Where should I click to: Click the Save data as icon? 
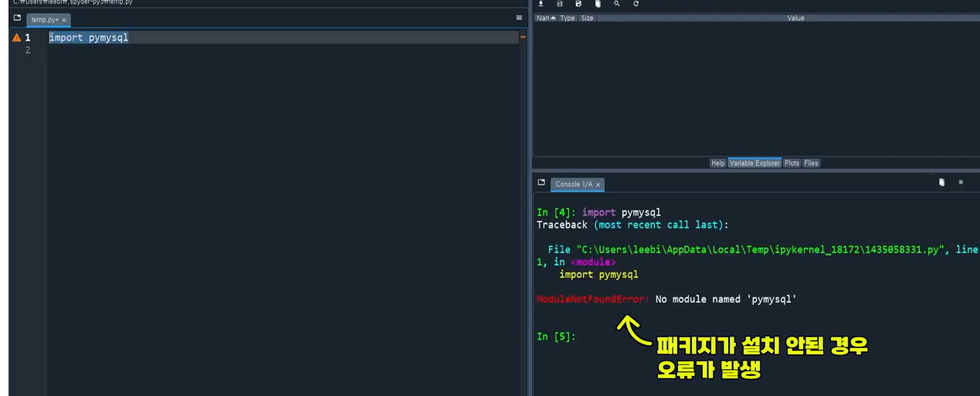pos(578,4)
